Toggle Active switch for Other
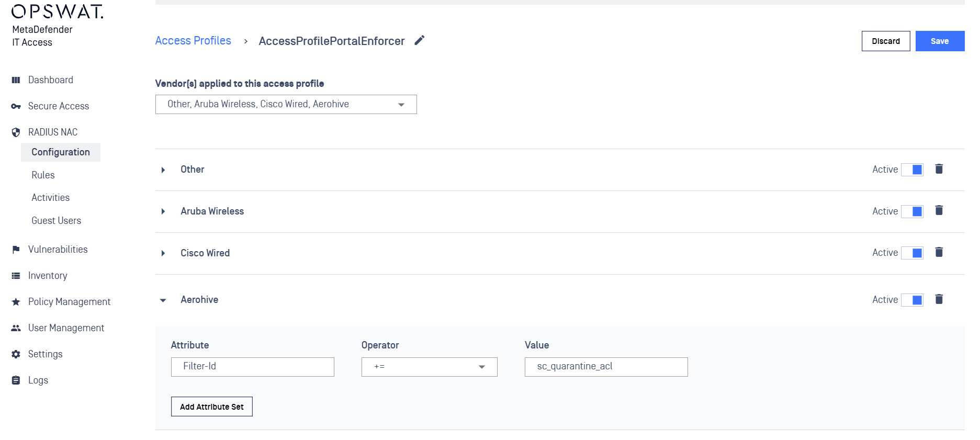Screen dimensions: 980x440 912,170
